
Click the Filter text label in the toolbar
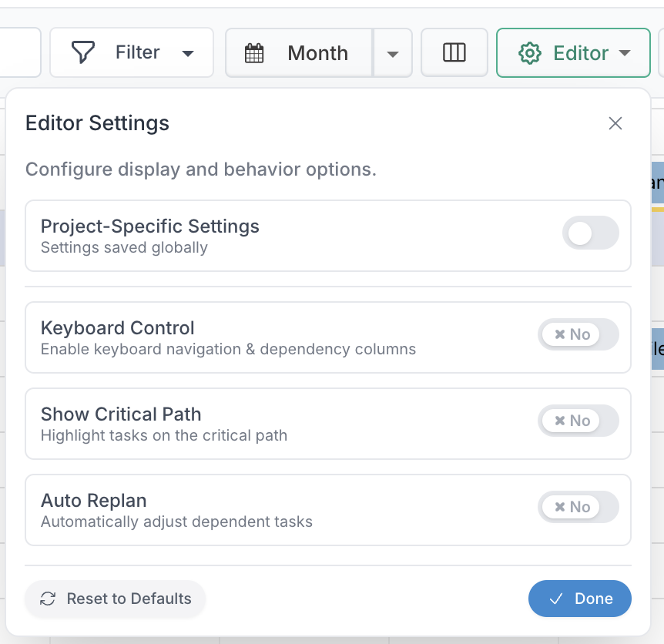click(137, 52)
